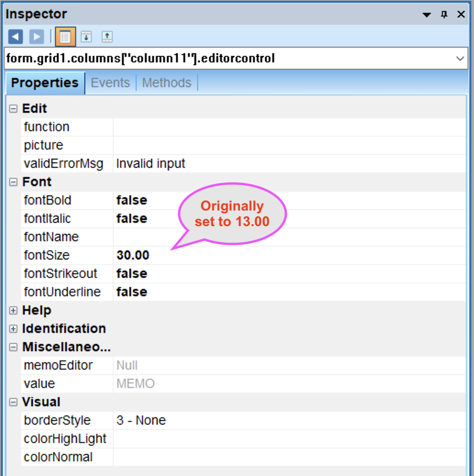Click the forward navigation arrow icon
The height and width of the screenshot is (476, 474).
[x=37, y=37]
